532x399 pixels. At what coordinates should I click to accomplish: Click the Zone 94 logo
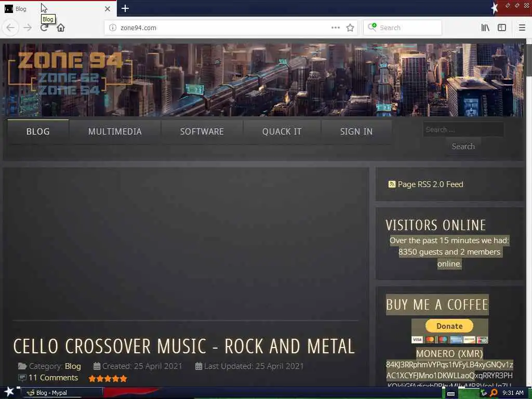tap(70, 73)
